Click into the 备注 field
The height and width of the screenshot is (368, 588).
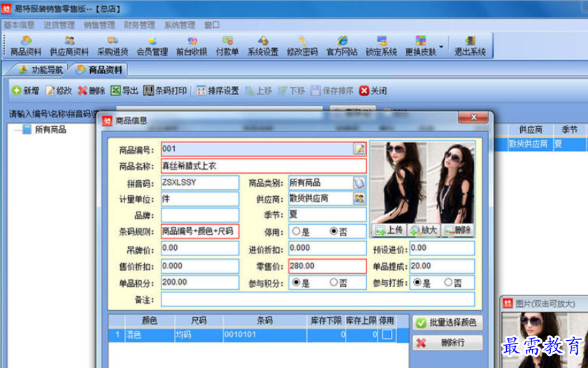[317, 300]
